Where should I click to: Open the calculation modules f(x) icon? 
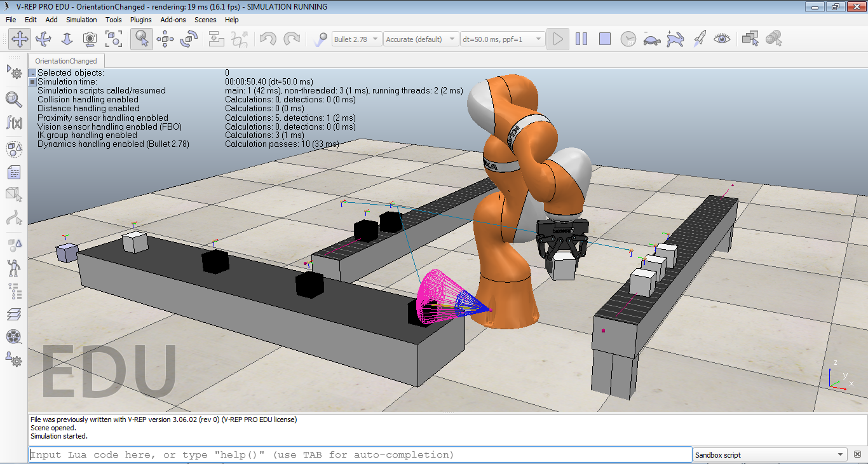coord(14,122)
